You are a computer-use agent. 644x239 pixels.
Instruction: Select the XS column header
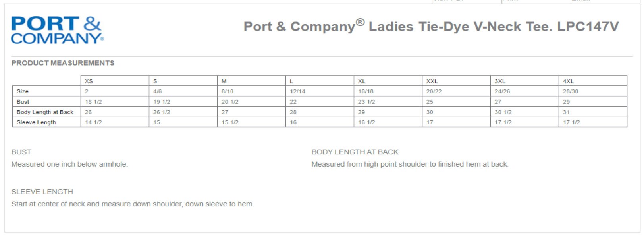coord(115,81)
